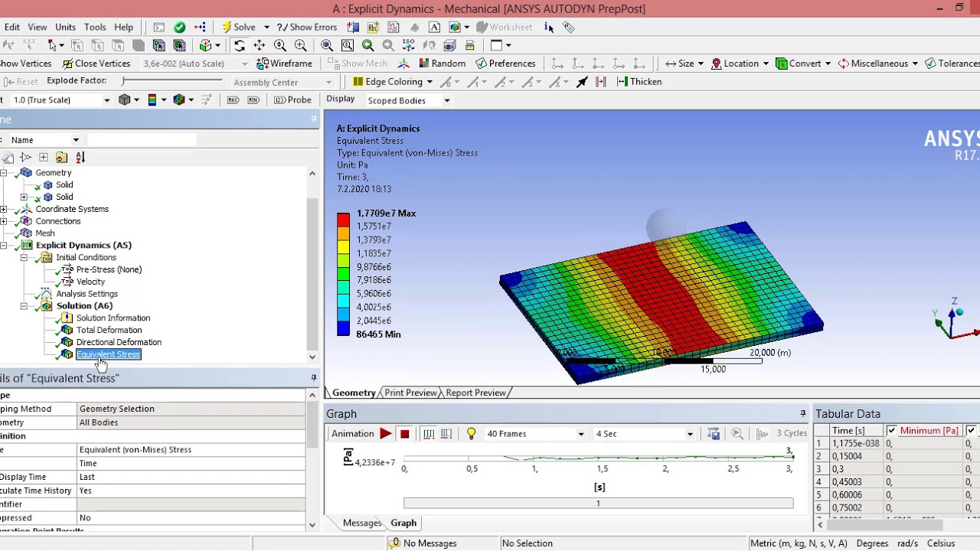The height and width of the screenshot is (551, 980).
Task: Click the Solve lightning icon
Action: click(227, 27)
